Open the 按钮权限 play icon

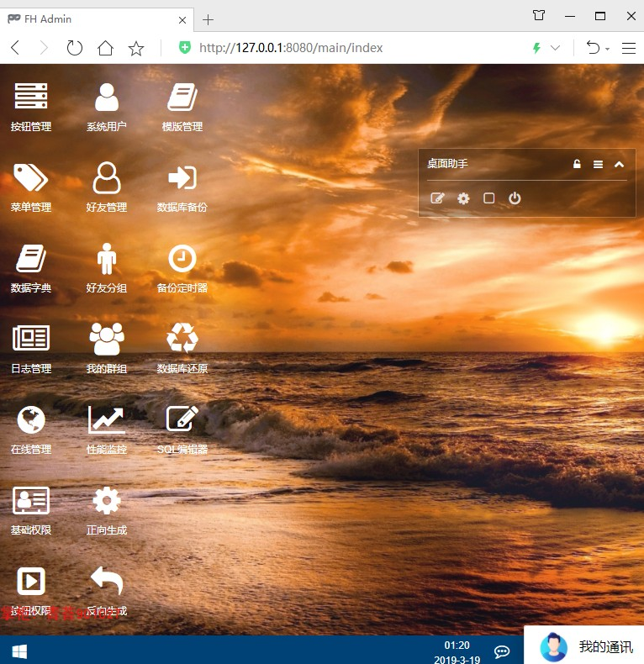click(x=31, y=581)
